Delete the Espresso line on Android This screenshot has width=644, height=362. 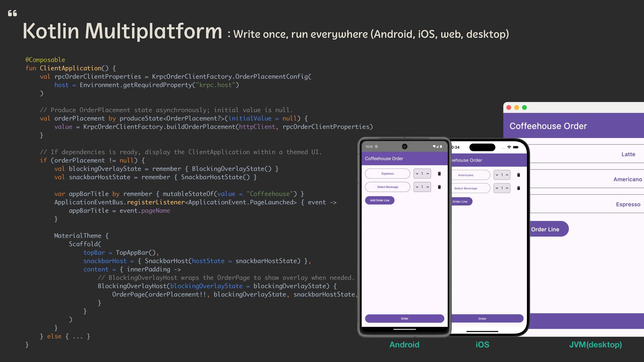[439, 174]
